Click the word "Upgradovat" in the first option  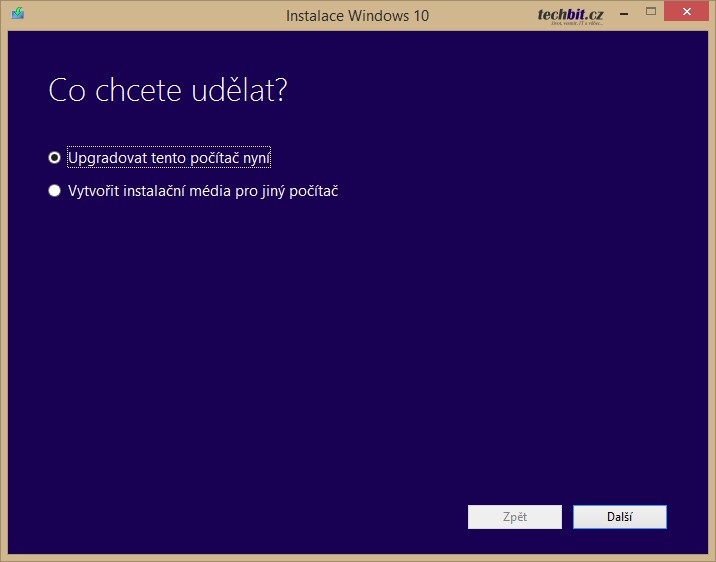pyautogui.click(x=105, y=158)
